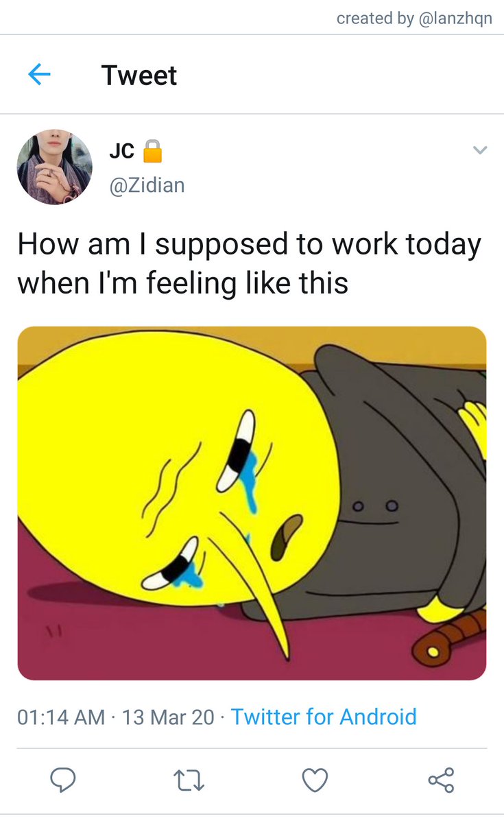The image size is (504, 823).
Task: Expand the tweet options chevron menu
Action: [x=480, y=150]
